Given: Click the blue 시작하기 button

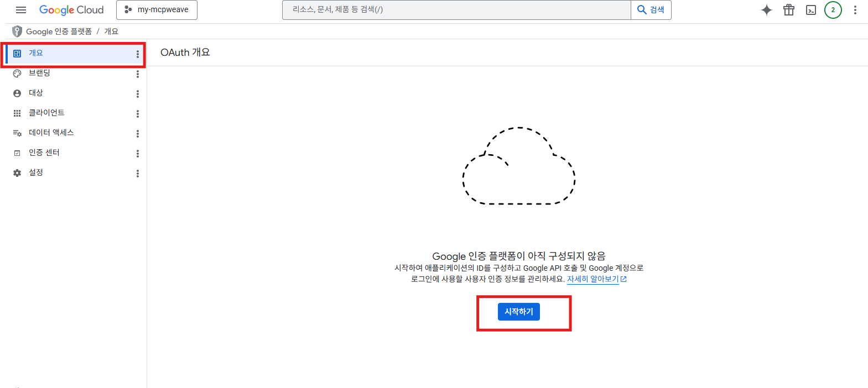Looking at the screenshot, I should [519, 312].
